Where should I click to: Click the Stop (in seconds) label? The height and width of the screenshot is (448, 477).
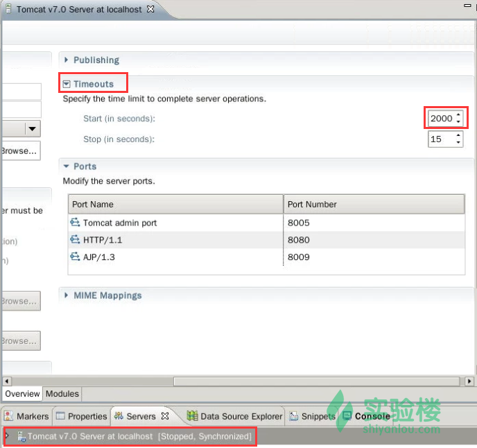pos(119,139)
